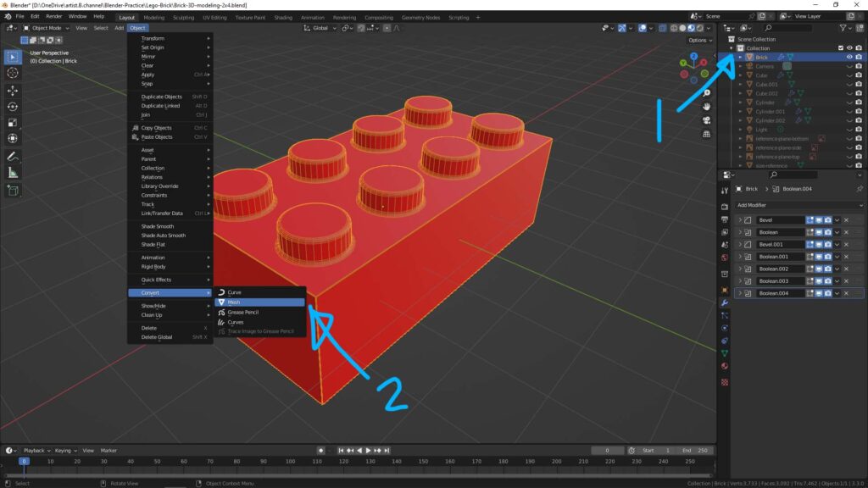Switch to the Modeling workspace tab
Screen dimensions: 868x488
pyautogui.click(x=153, y=18)
